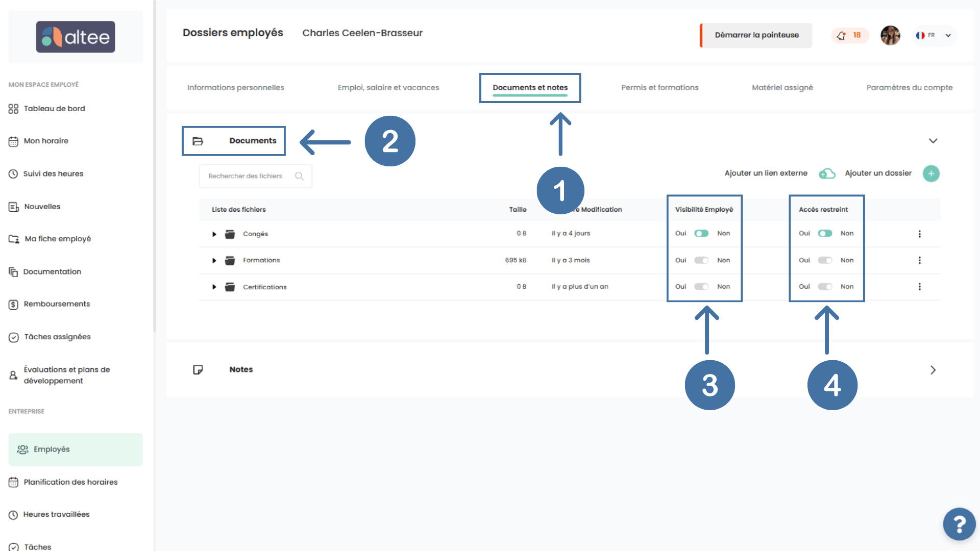This screenshot has height=551, width=980.
Task: Go to Tableau de bord
Action: [x=55, y=109]
